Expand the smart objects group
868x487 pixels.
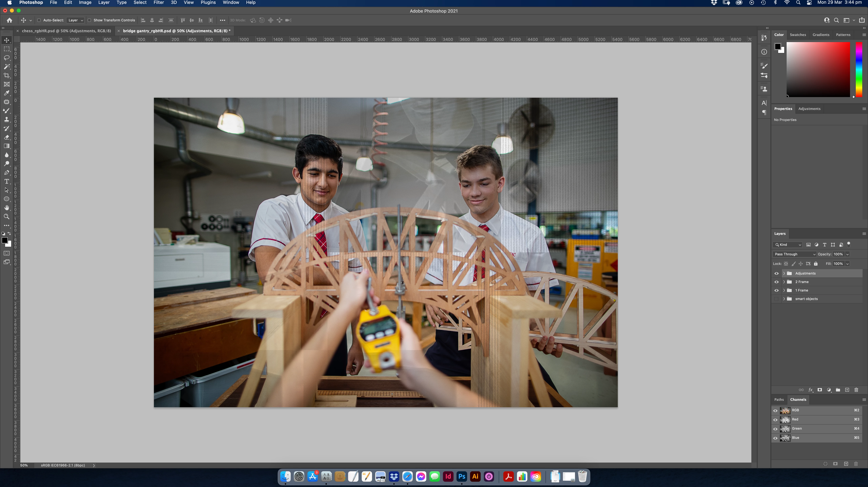click(x=784, y=299)
